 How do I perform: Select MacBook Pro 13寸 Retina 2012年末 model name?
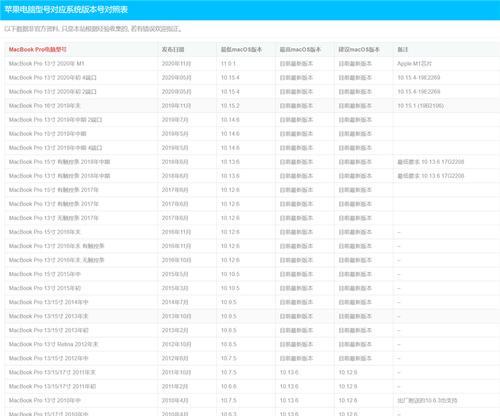[x=53, y=344]
